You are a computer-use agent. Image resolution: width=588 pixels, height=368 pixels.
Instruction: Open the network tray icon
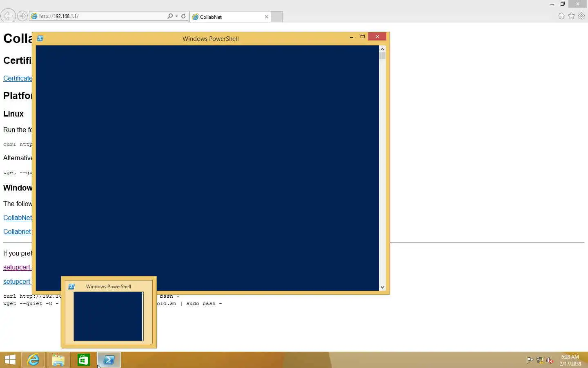click(540, 360)
